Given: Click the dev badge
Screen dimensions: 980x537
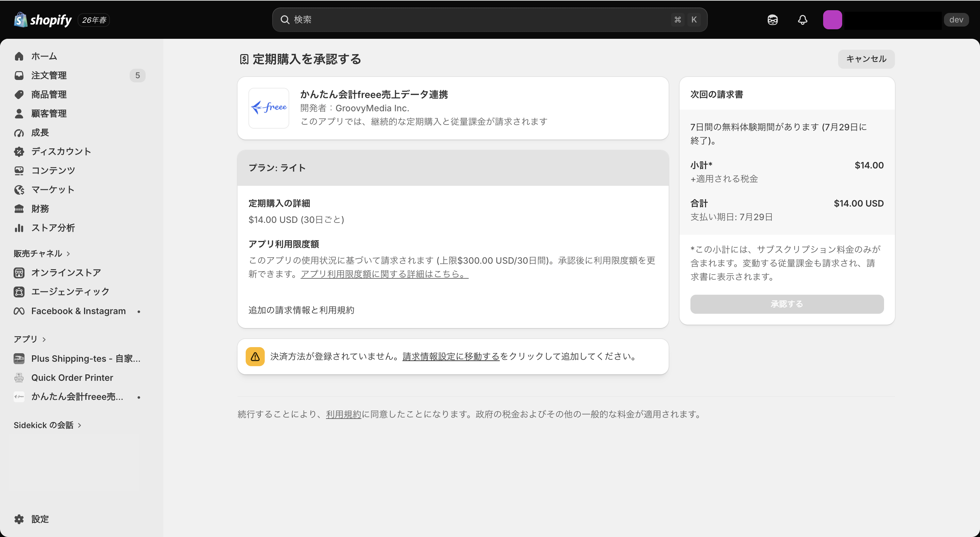Looking at the screenshot, I should pyautogui.click(x=956, y=20).
